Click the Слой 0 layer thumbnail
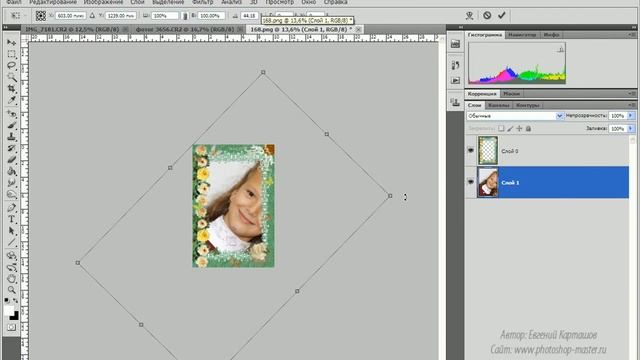640x360 pixels. [x=488, y=151]
